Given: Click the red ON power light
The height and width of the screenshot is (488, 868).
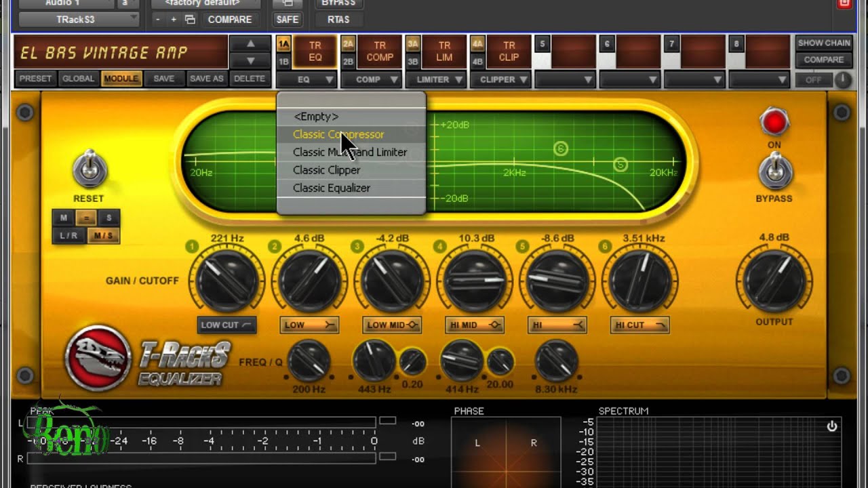Looking at the screenshot, I should (x=774, y=123).
